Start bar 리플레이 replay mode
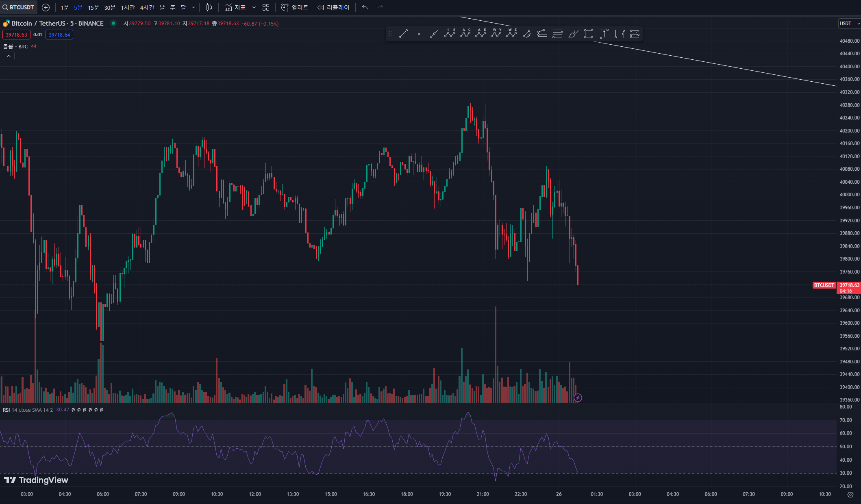Image resolution: width=861 pixels, height=504 pixels. 333,7
